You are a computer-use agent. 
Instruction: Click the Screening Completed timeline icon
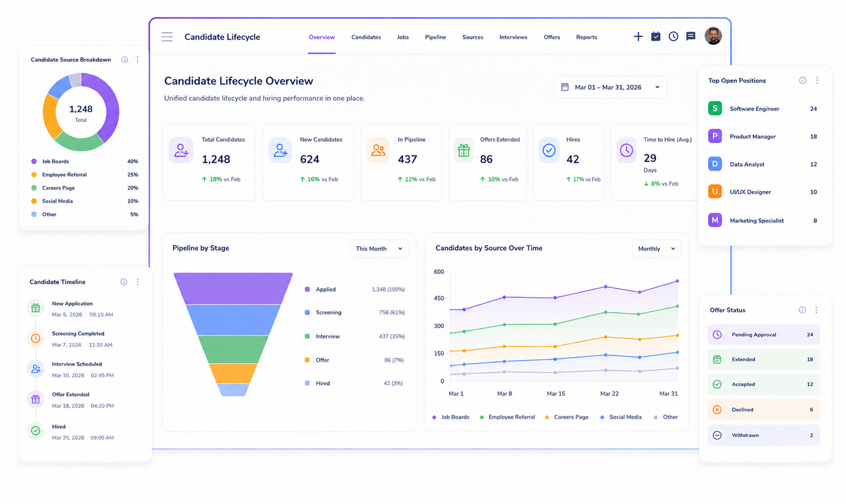36,339
